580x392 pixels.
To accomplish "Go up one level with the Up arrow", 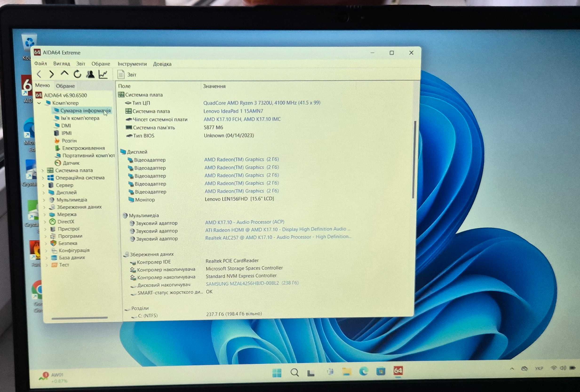I will pos(64,73).
